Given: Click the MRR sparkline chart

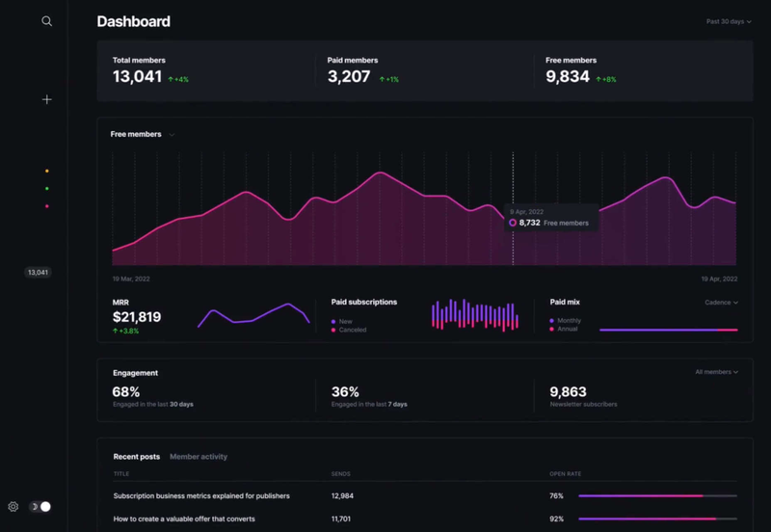Looking at the screenshot, I should [x=253, y=315].
